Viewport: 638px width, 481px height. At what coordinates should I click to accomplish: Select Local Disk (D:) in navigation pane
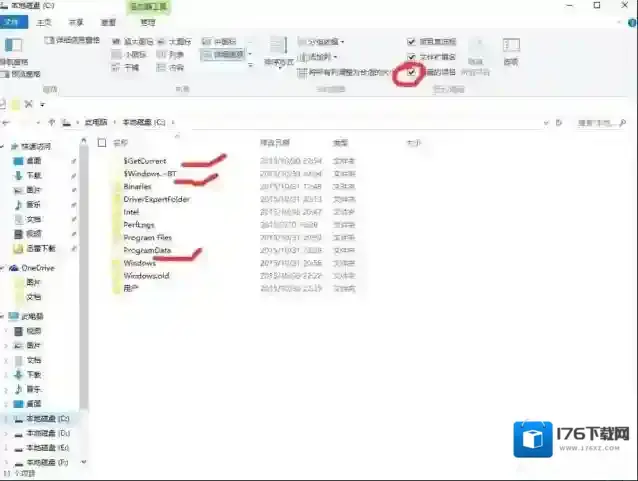(x=42, y=433)
